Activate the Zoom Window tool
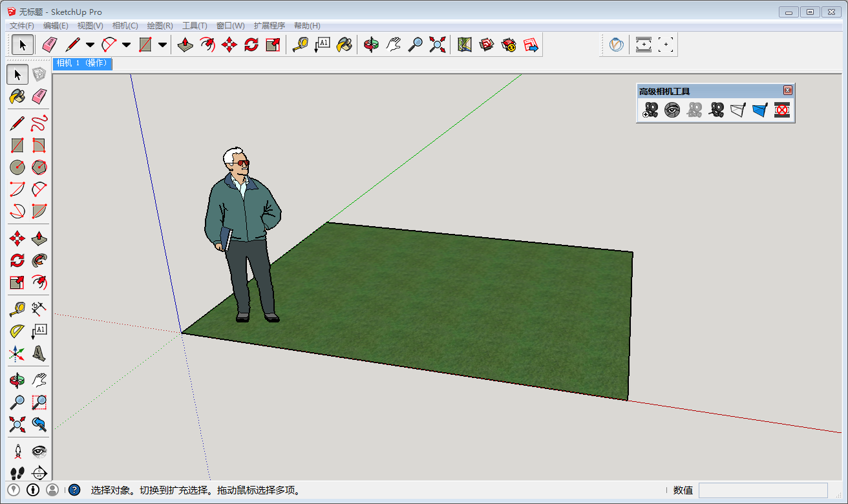This screenshot has height=504, width=848. [39, 402]
